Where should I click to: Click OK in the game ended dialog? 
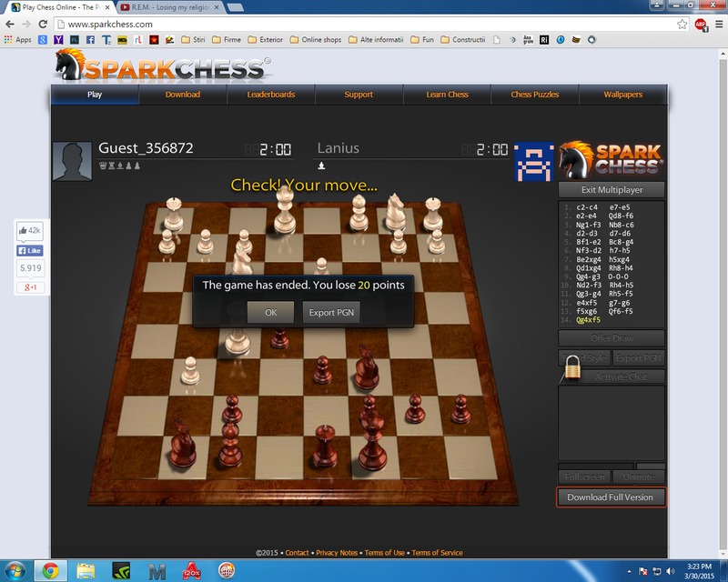pyautogui.click(x=270, y=312)
